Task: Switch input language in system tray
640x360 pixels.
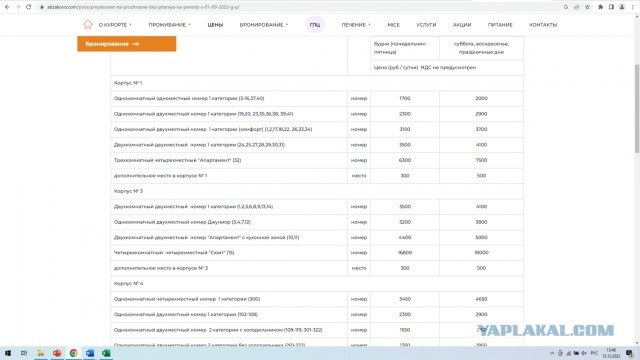Action: [x=594, y=353]
